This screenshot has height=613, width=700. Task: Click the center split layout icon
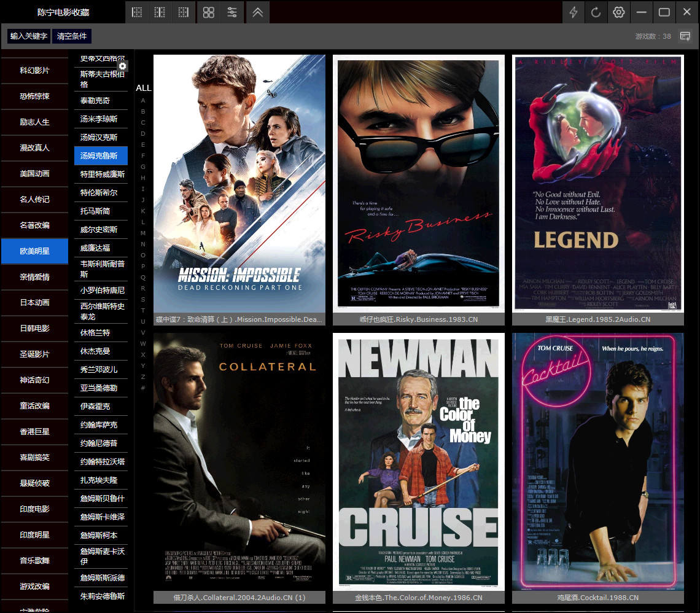pyautogui.click(x=160, y=12)
